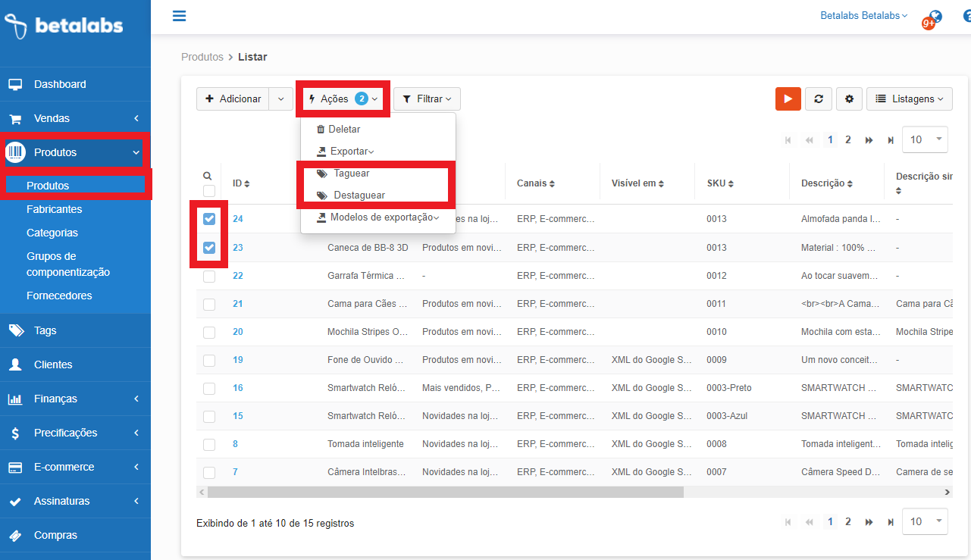Click the hamburger menu icon in header

pyautogui.click(x=179, y=16)
